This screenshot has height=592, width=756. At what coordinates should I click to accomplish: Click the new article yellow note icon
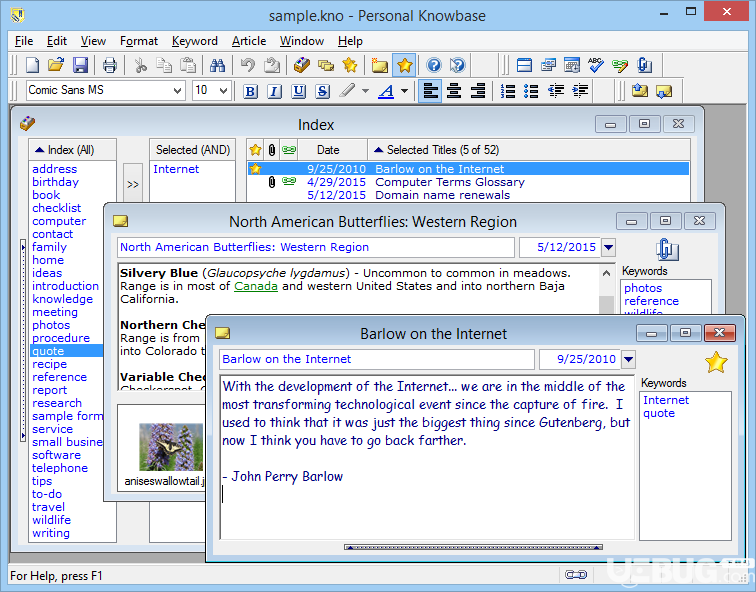(379, 65)
